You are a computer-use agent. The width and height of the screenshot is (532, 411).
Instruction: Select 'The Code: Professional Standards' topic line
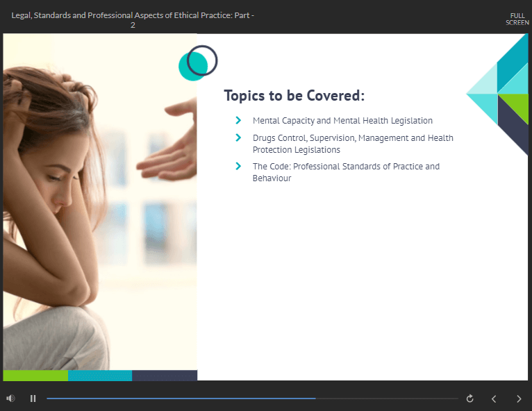[346, 172]
